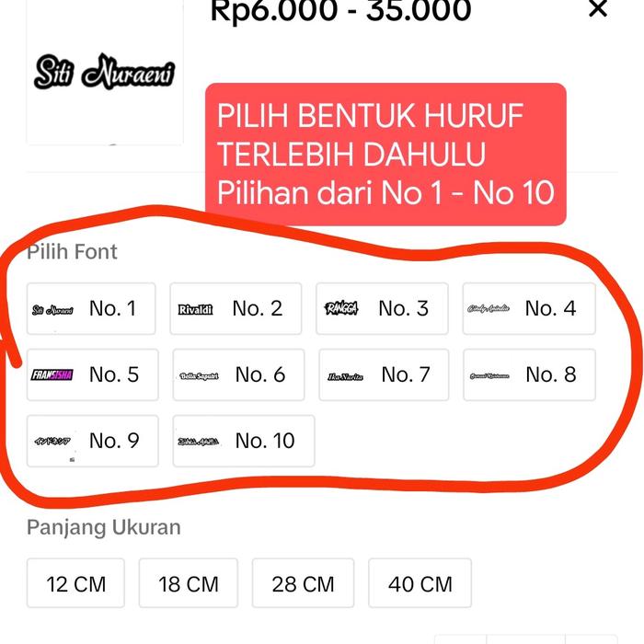
Task: Click the Rivaldi font sample icon
Action: pyautogui.click(x=195, y=309)
